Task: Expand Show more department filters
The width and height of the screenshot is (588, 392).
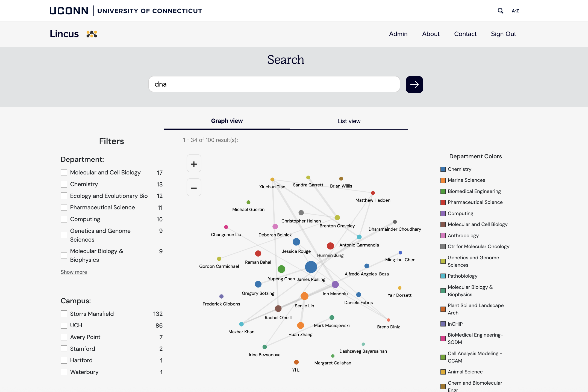Action: click(73, 272)
